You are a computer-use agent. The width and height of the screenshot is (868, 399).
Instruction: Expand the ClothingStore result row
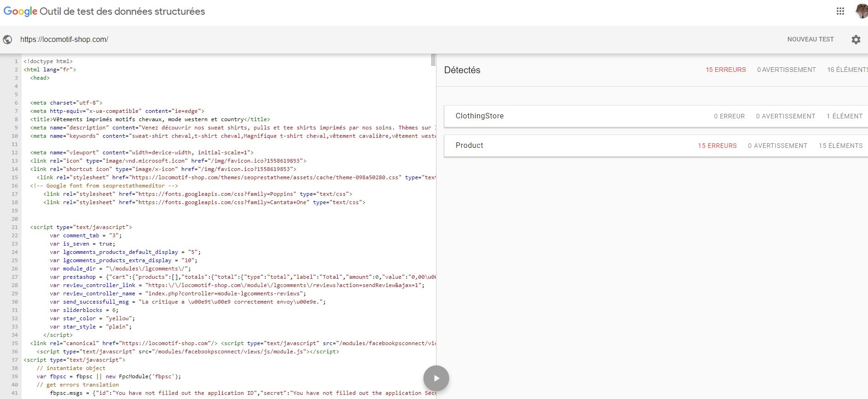click(656, 116)
